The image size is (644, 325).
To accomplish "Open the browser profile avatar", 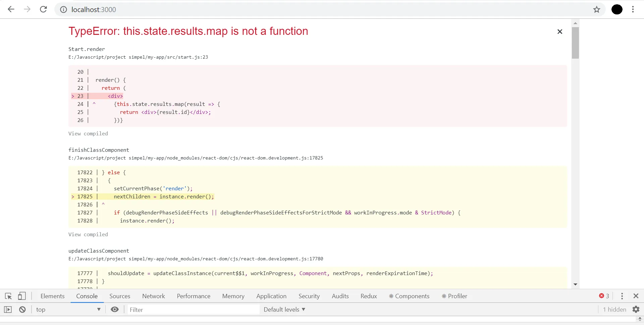I will [617, 9].
